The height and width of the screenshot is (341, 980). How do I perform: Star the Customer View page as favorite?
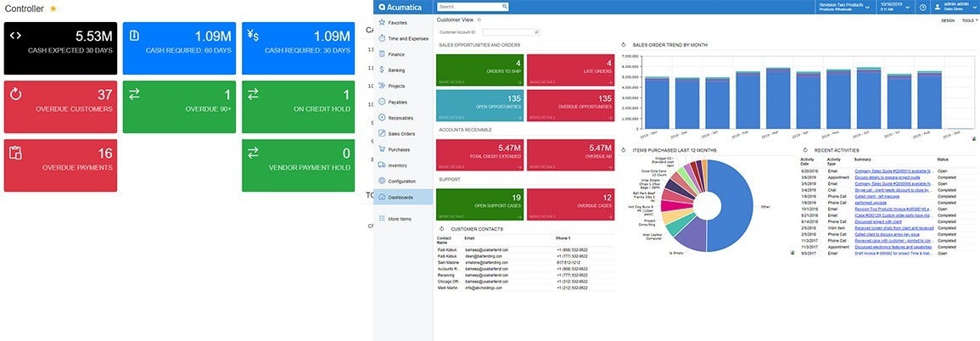point(479,19)
